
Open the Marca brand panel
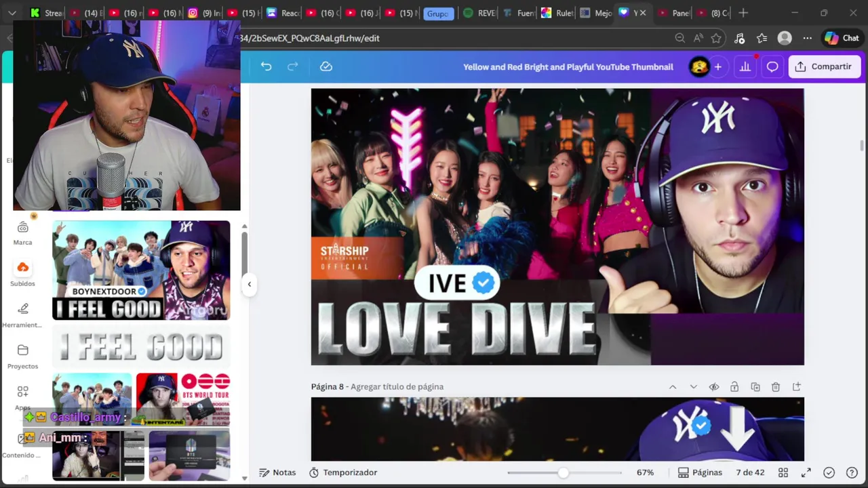[x=22, y=233]
